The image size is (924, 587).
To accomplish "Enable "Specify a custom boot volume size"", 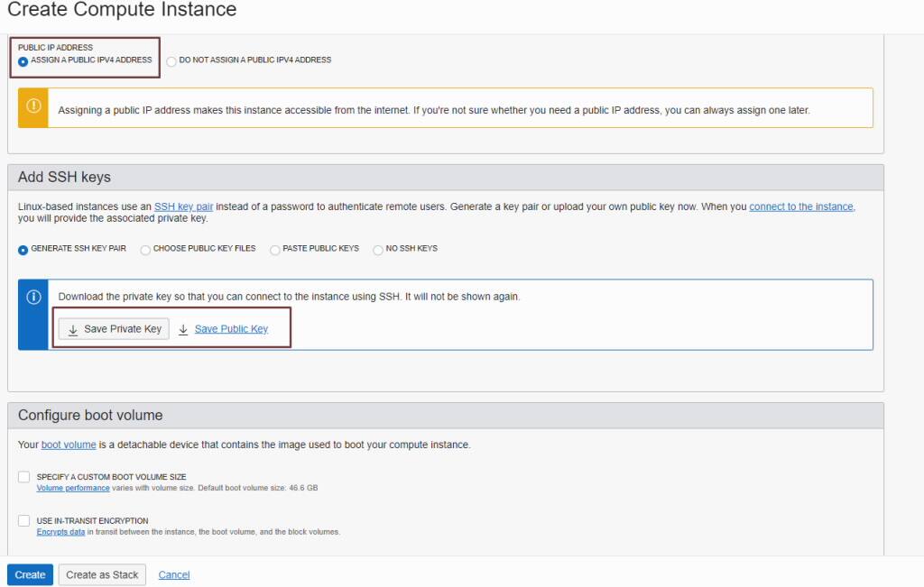I will (24, 477).
